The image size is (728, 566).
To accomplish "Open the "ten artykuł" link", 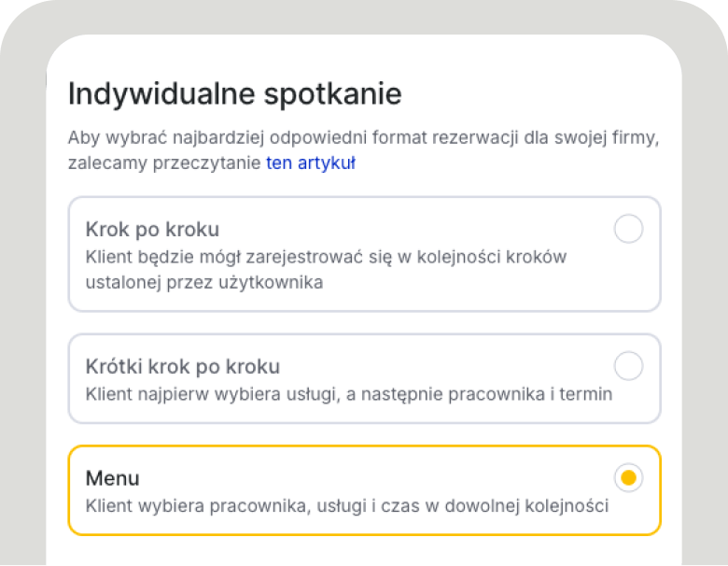I will point(310,163).
